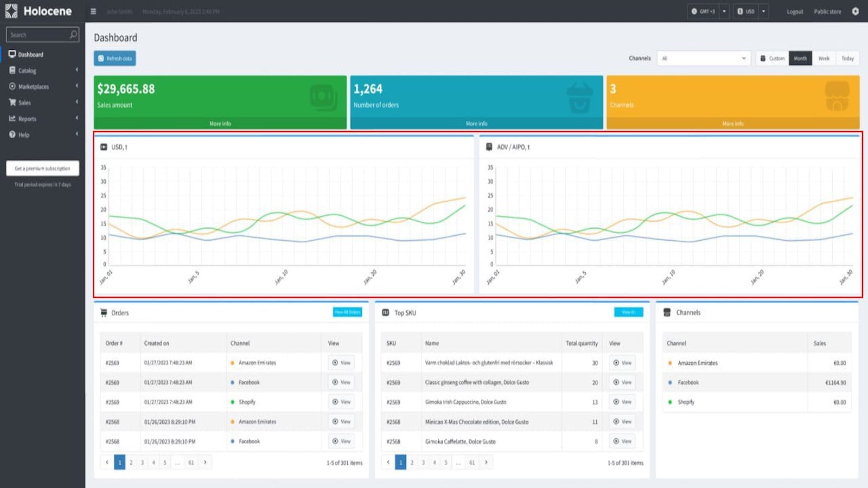Expand the Help sidebar submenu
This screenshot has width=868, height=488.
click(x=77, y=134)
